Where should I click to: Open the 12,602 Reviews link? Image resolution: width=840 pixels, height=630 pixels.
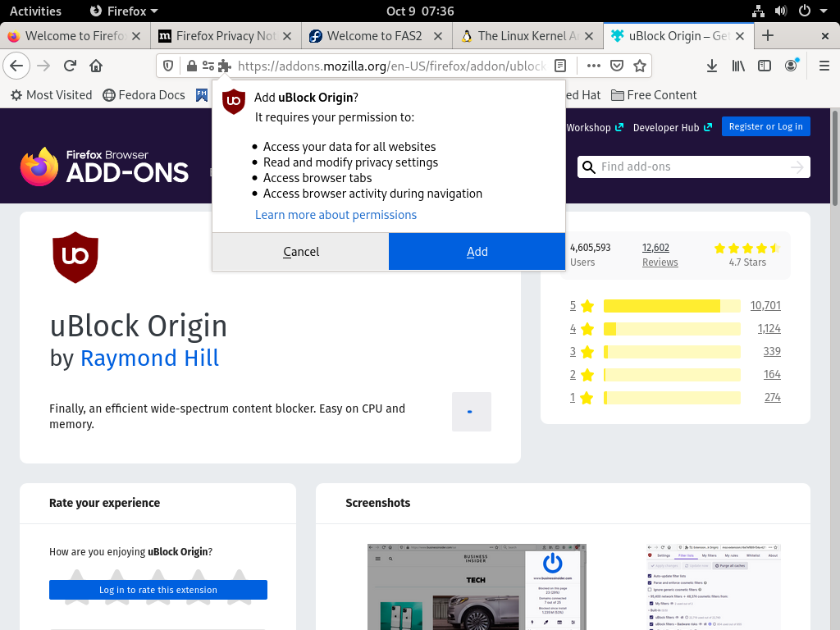pos(660,254)
